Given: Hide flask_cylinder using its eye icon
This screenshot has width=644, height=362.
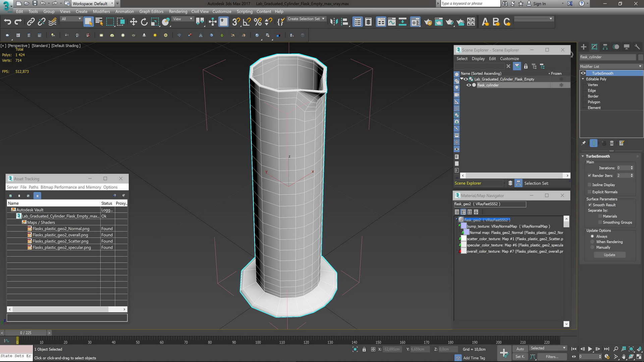Looking at the screenshot, I should [469, 85].
